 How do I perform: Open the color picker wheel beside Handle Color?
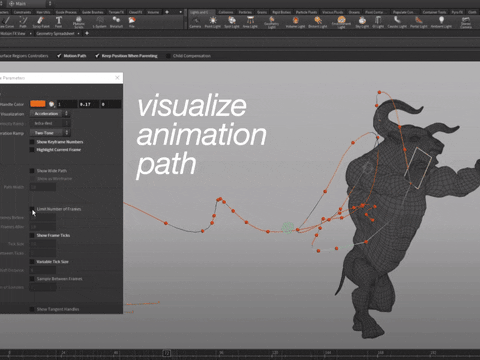click(x=51, y=104)
